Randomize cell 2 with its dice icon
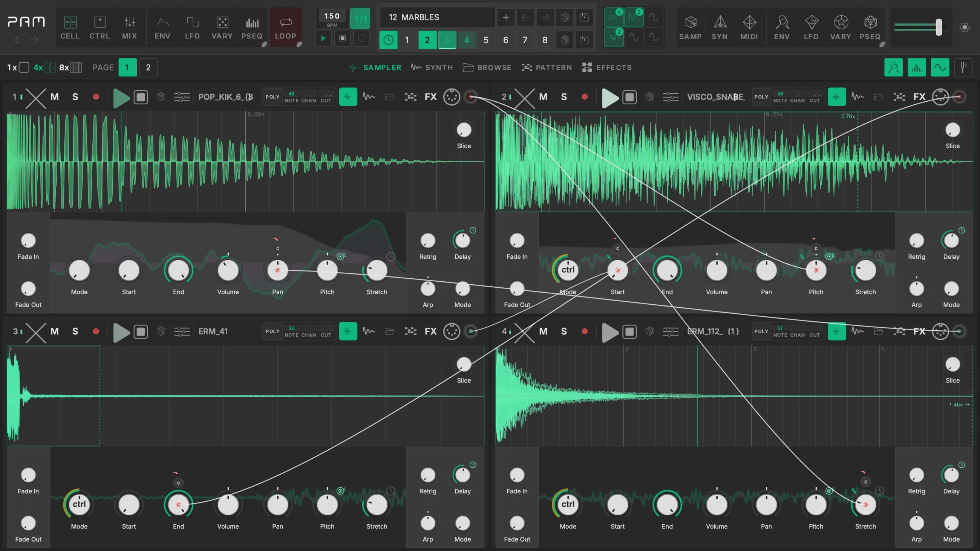The height and width of the screenshot is (551, 980). (x=650, y=97)
